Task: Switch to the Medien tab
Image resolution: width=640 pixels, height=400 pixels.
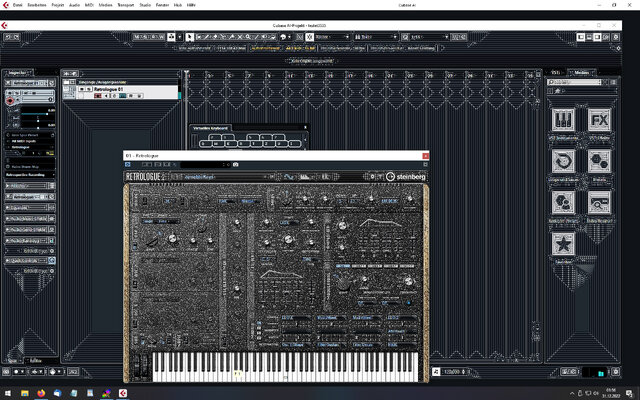Action: [x=582, y=73]
